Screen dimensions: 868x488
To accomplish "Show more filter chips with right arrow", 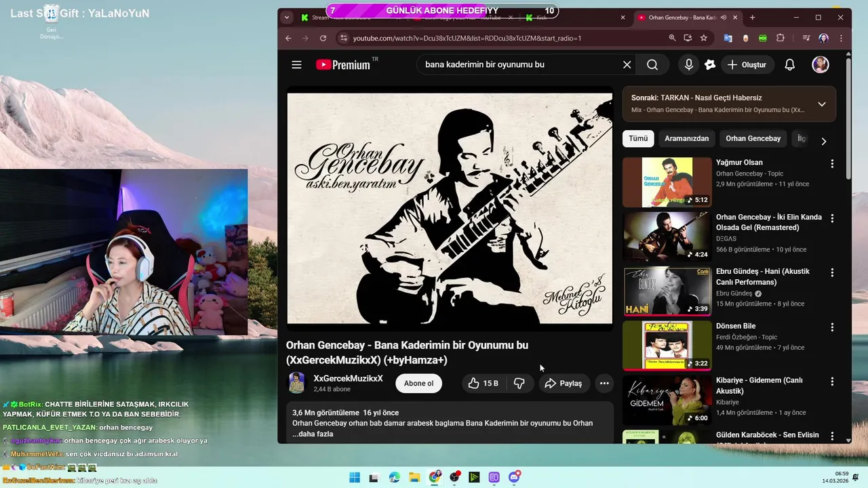I will click(x=824, y=141).
